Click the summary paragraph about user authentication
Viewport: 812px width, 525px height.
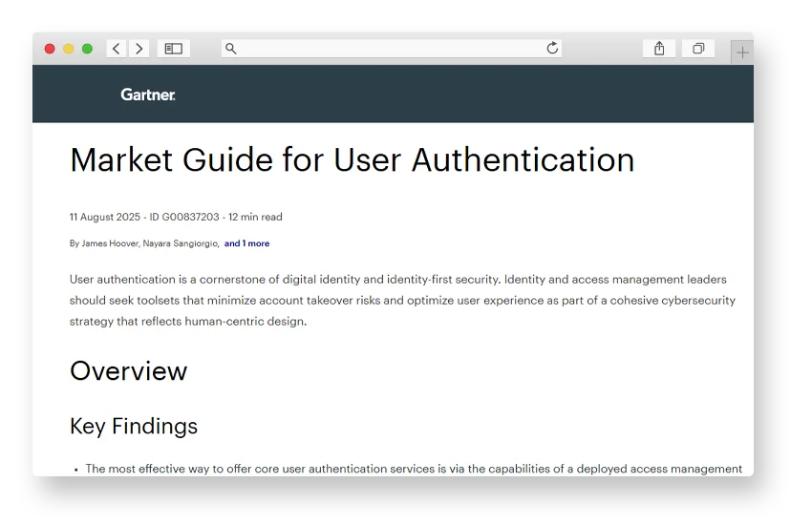tap(402, 300)
